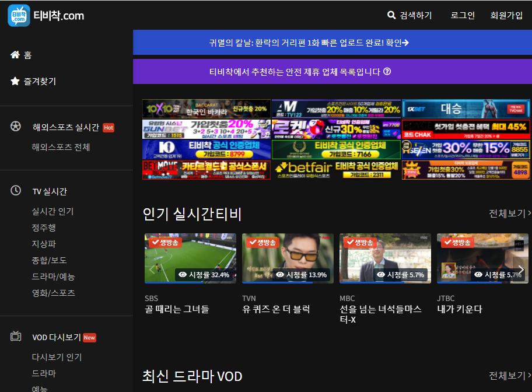
Task: Open 해외스포츠 실시간 menu
Action: (66, 127)
